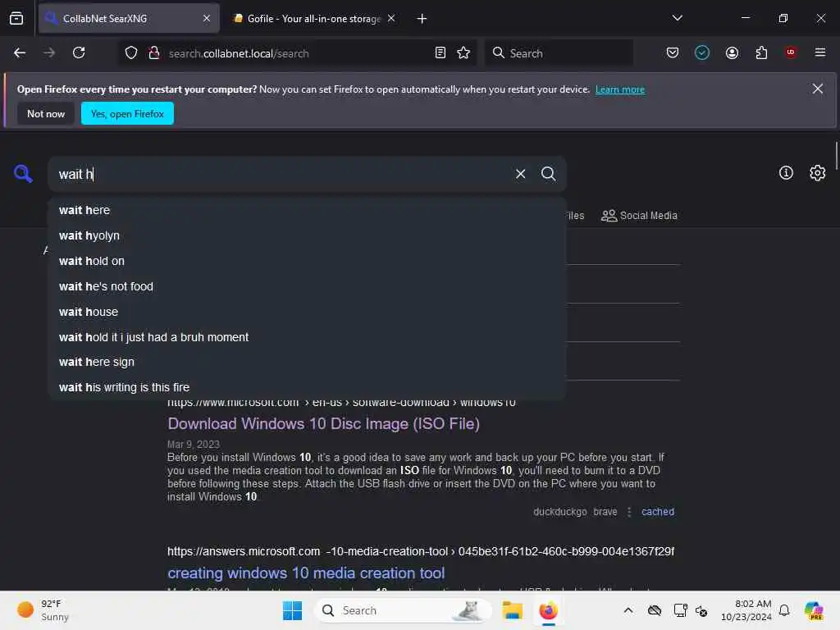This screenshot has width=840, height=630.
Task: Open the clock showing 8:02 AM
Action: 746,610
